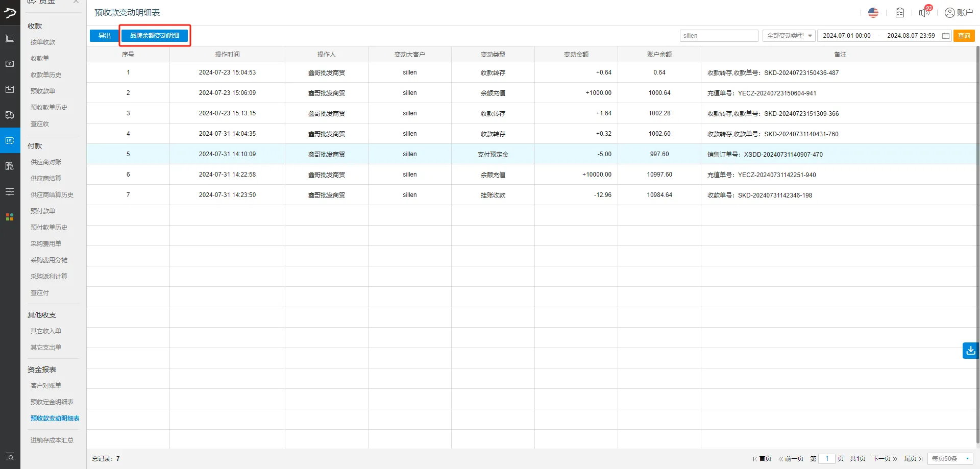980x469 pixels.
Task: Select 供应商对账 in the sidebar
Action: tap(46, 162)
